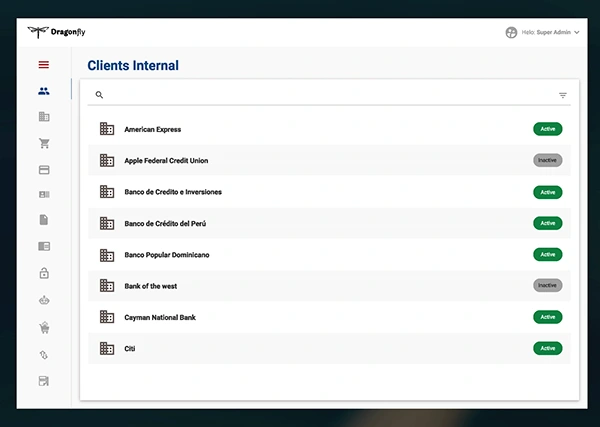Focus the client search input field

tap(329, 95)
